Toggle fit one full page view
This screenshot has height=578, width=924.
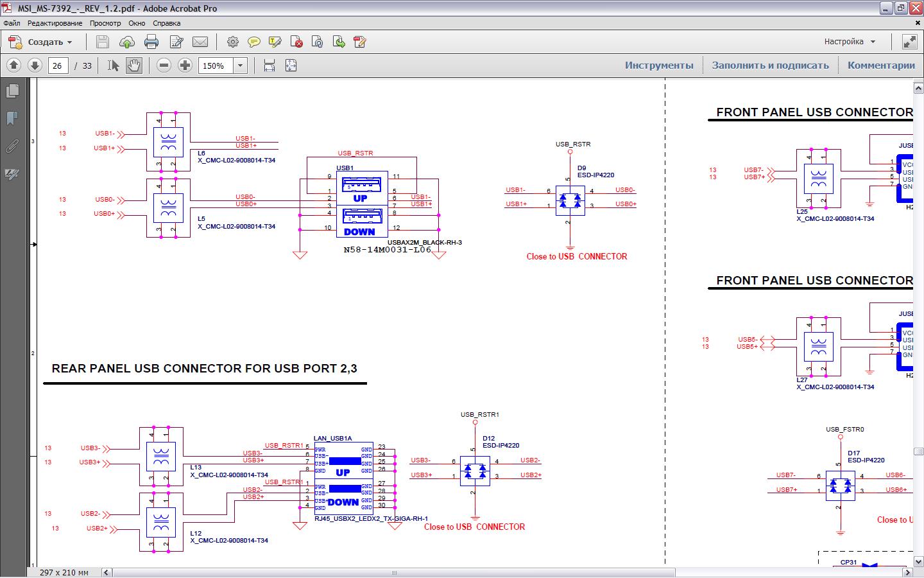291,66
